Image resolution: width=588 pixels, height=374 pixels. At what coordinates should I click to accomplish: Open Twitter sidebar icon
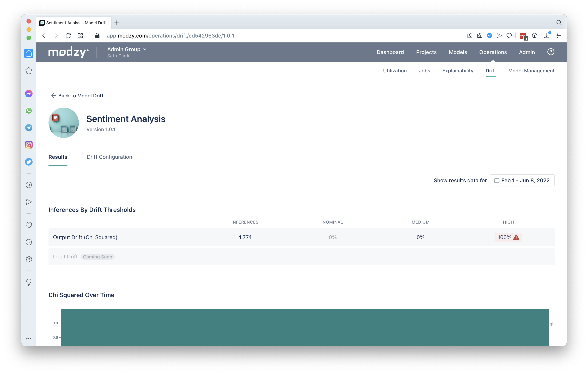[x=29, y=162]
